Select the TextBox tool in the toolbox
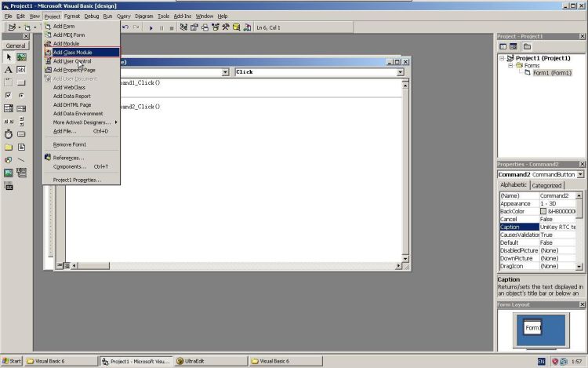 [21, 70]
